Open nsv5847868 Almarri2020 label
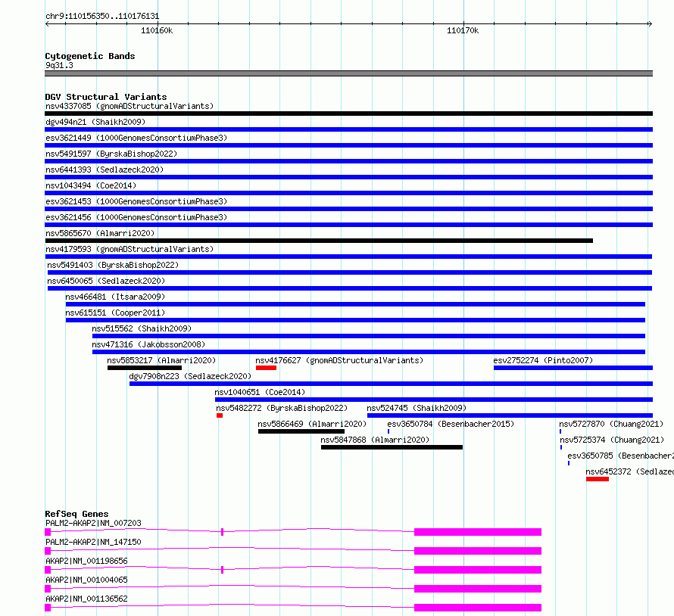Image resolution: width=674 pixels, height=616 pixels. coord(375,440)
